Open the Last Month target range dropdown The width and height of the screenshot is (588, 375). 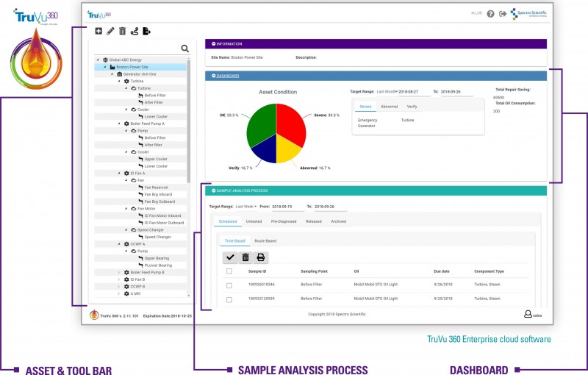click(x=387, y=91)
